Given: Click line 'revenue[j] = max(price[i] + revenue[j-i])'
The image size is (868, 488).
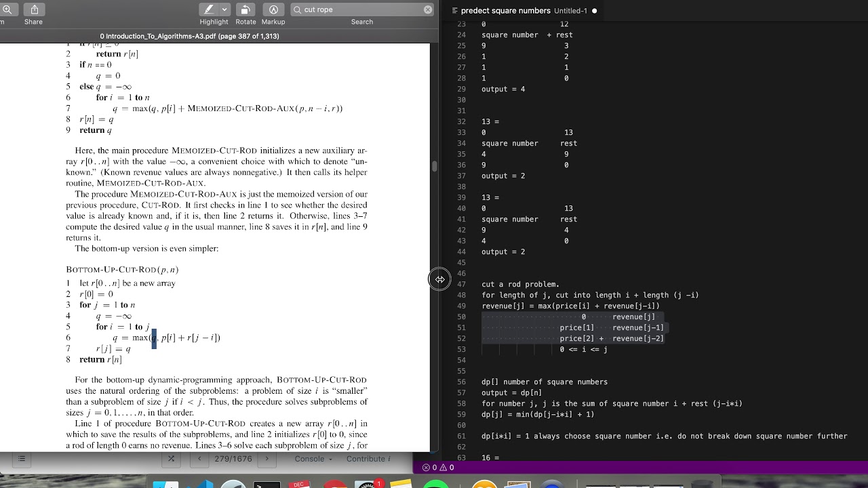Looking at the screenshot, I should 570,306.
